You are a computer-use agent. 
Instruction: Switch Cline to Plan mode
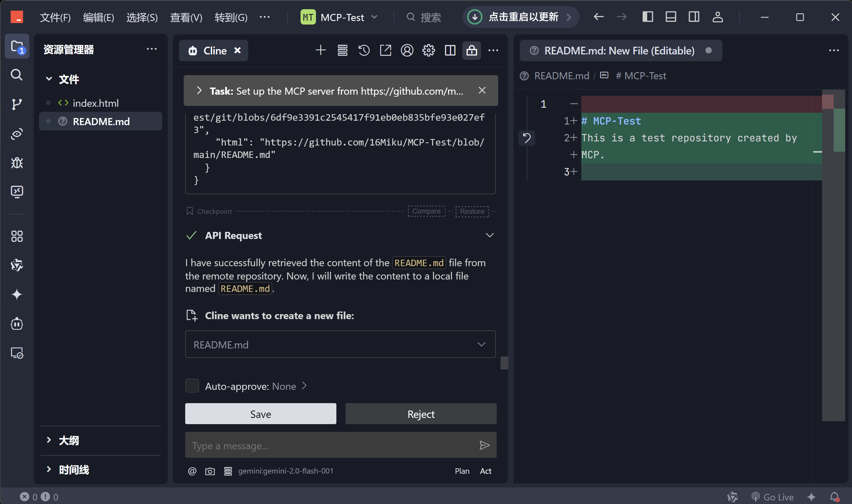pos(462,471)
